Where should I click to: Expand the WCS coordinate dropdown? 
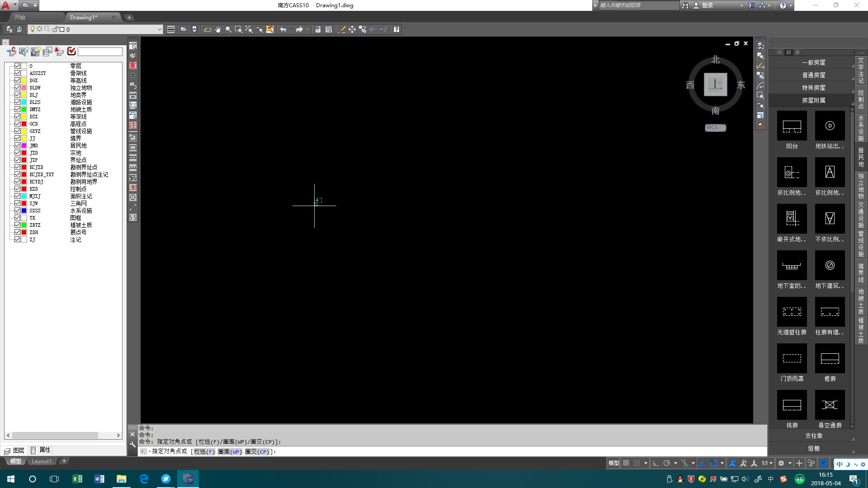coord(715,127)
